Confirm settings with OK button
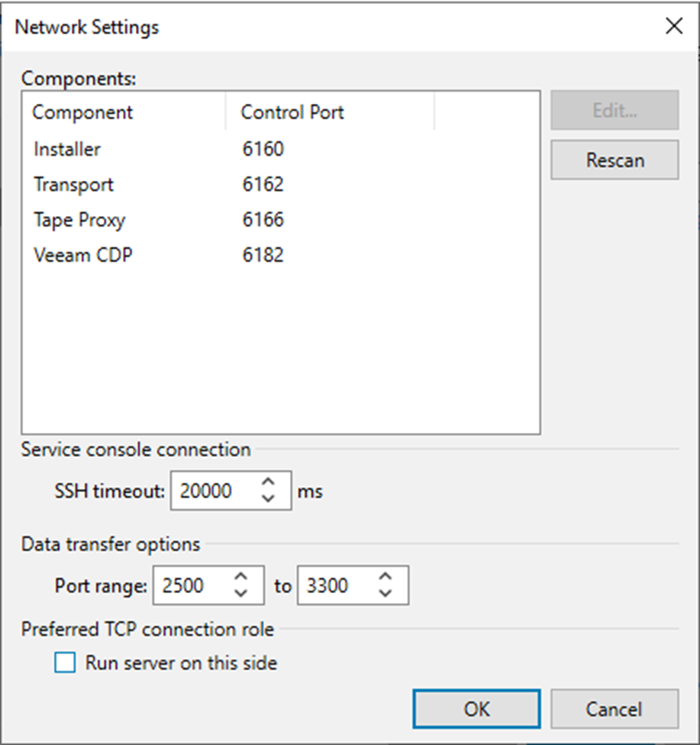The width and height of the screenshot is (700, 745). [476, 709]
